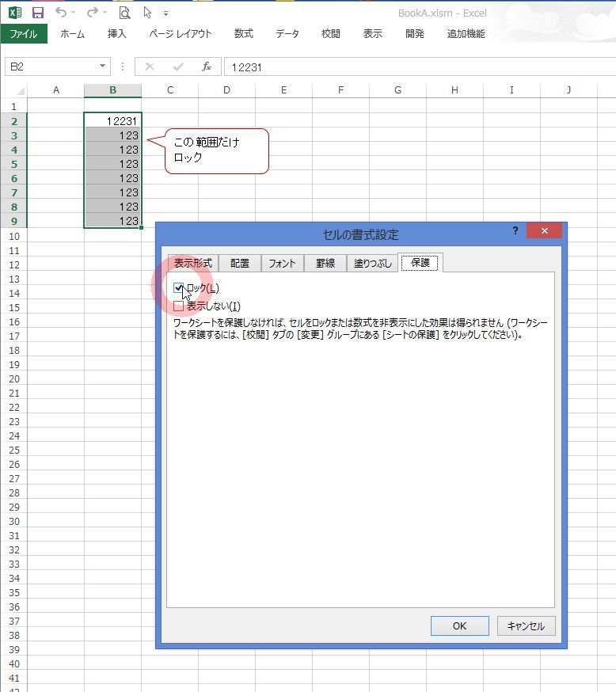Open the Undo history dropdown arrow
Viewport: 616px width, 692px height.
point(74,13)
